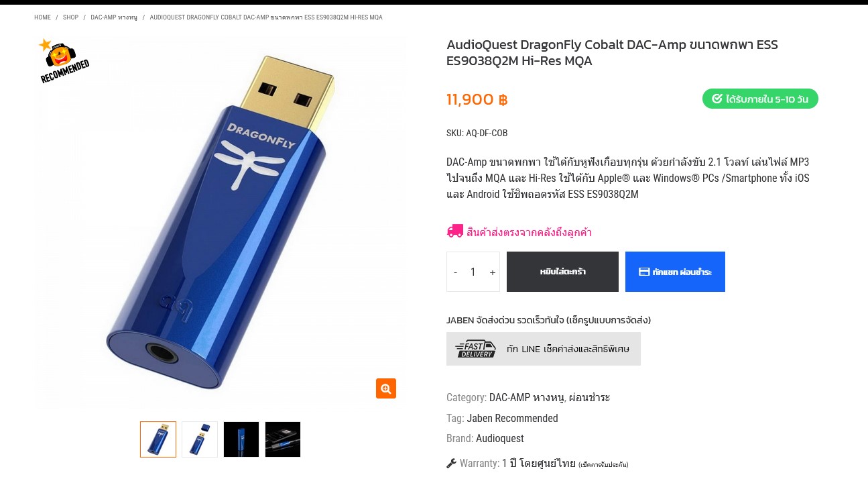868x479 pixels.
Task: Open the DAC-AMP breadcrumb category link
Action: [x=114, y=17]
